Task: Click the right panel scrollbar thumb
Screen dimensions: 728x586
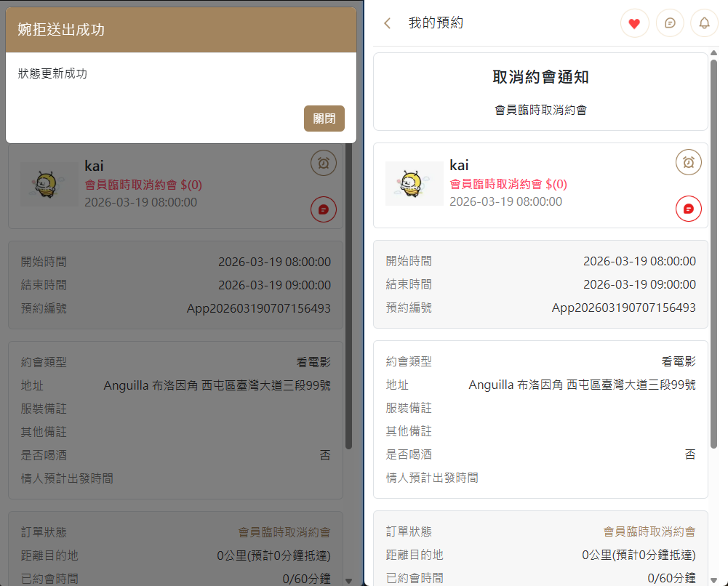Action: coord(713,254)
